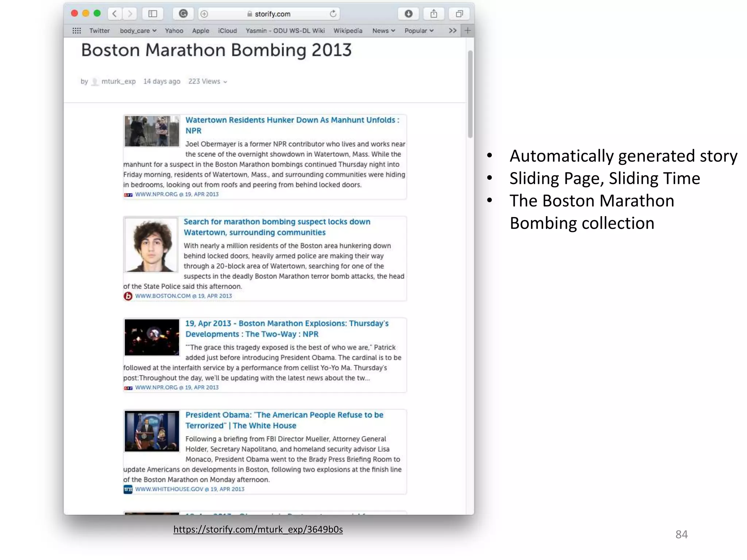Open the Safari downloads icon
This screenshot has width=747, height=560.
tap(409, 14)
